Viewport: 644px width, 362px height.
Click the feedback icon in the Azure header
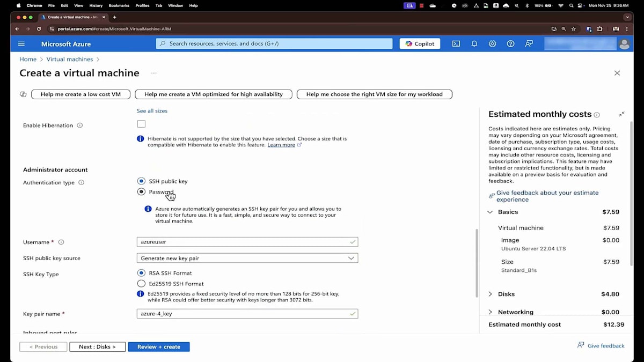529,44
